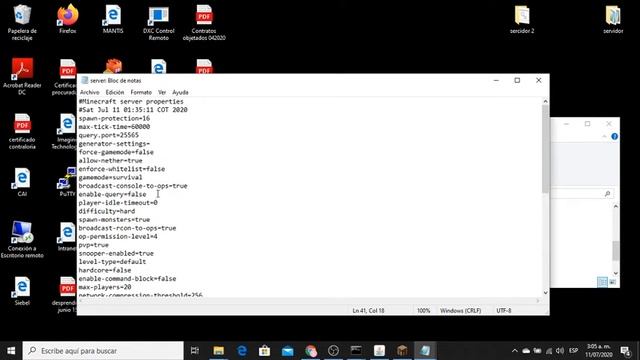Click the help icon in background window
640x360 pixels.
click(615, 136)
